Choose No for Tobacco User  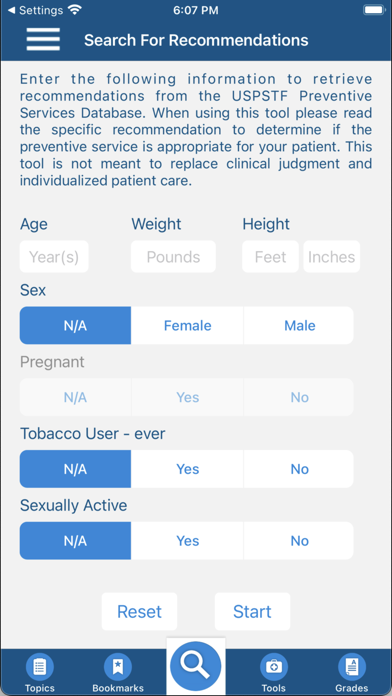coord(299,469)
